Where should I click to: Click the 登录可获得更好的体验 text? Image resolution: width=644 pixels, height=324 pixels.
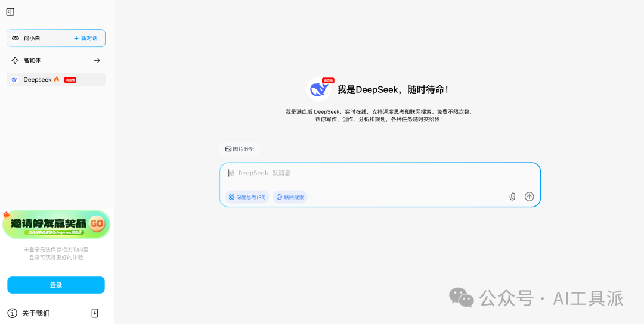point(56,257)
